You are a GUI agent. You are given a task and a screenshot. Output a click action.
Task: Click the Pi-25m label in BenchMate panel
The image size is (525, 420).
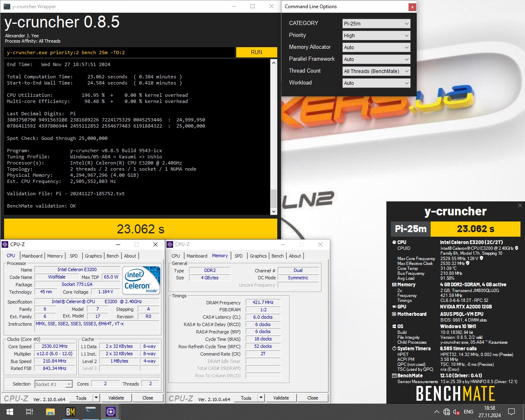[411, 229]
